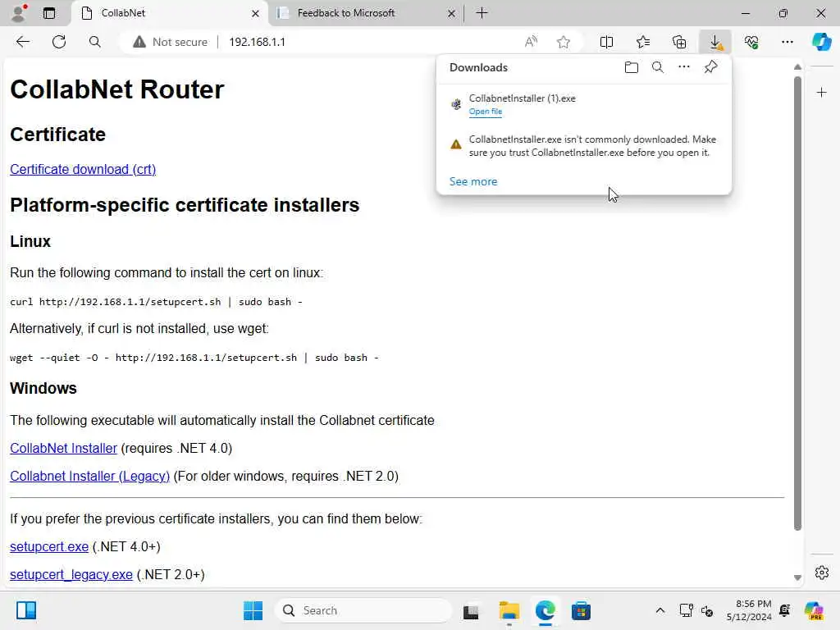This screenshot has height=630, width=840.
Task: Open File Explorer from taskbar
Action: [509, 610]
